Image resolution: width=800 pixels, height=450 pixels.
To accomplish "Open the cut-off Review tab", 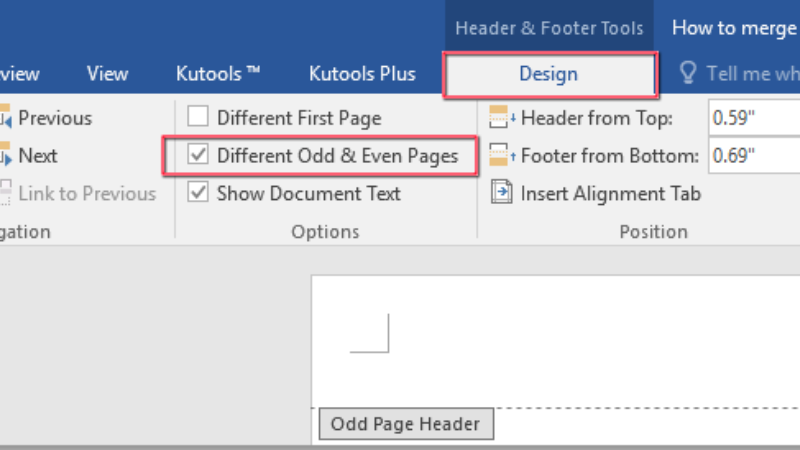I will 18,74.
